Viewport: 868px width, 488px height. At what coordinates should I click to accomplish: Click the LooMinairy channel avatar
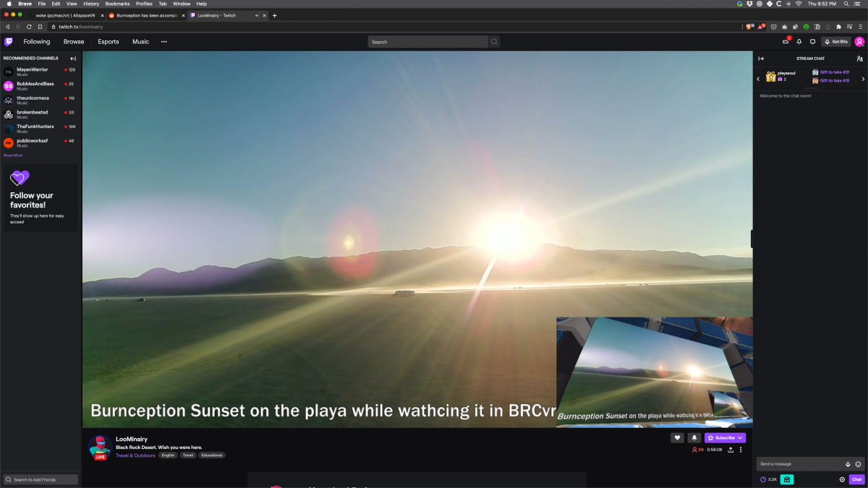100,448
